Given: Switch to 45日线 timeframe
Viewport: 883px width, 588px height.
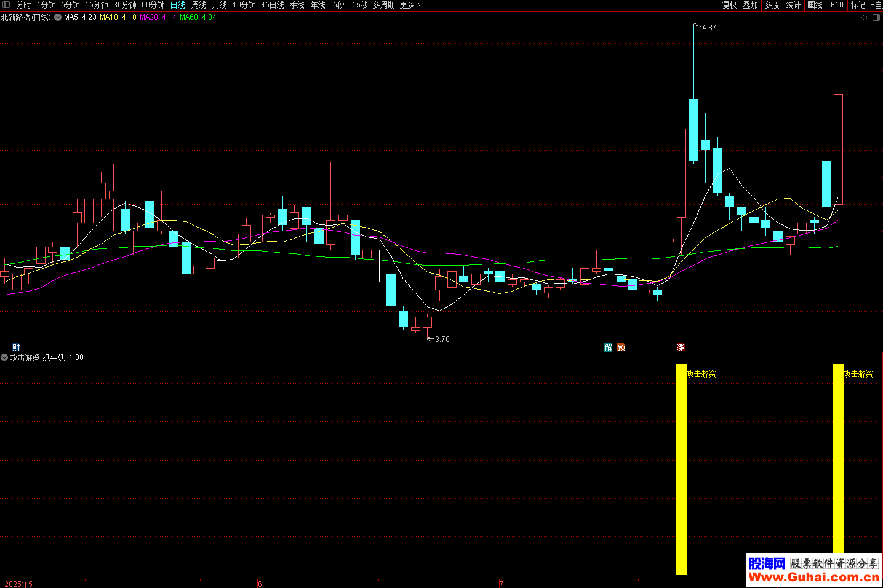Looking at the screenshot, I should tap(273, 5).
